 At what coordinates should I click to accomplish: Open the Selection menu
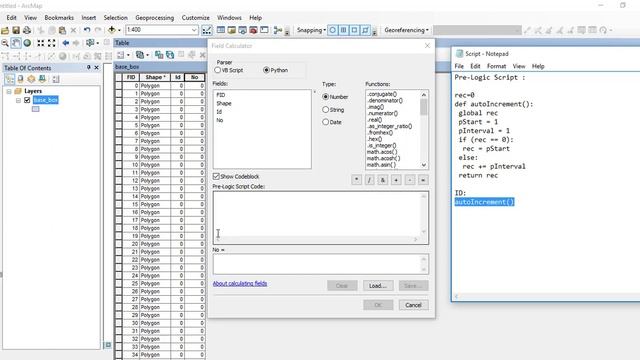[x=116, y=18]
